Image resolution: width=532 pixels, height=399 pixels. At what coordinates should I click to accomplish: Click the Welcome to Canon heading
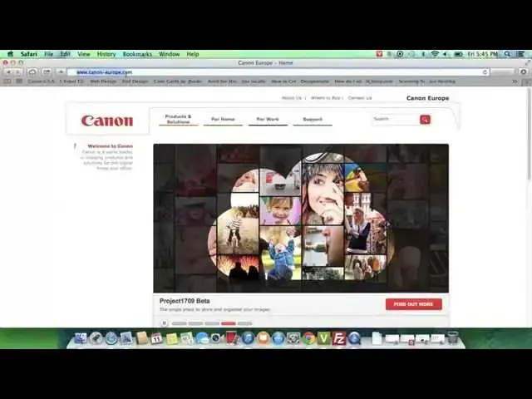111,146
